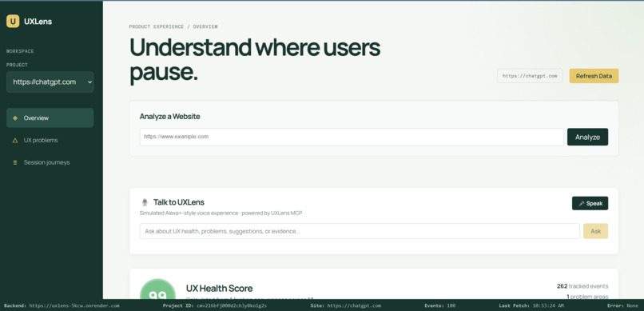644x311 pixels.
Task: Focus the website URL input field
Action: (x=352, y=137)
